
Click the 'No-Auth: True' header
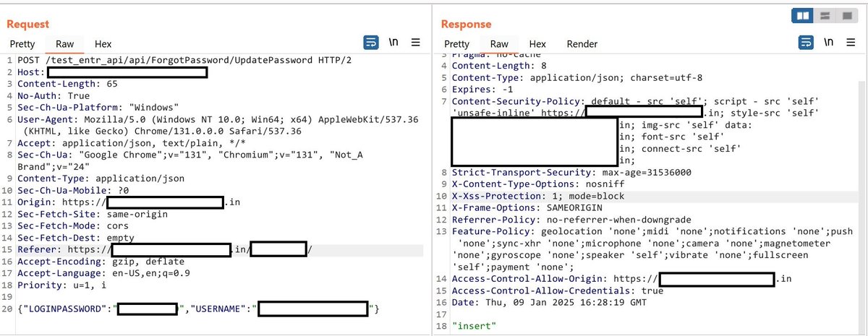pos(54,95)
